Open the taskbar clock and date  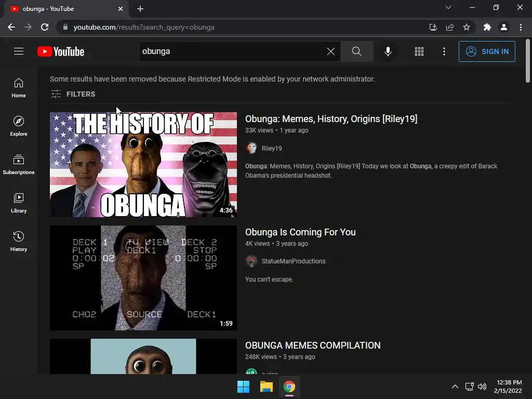[508, 387]
